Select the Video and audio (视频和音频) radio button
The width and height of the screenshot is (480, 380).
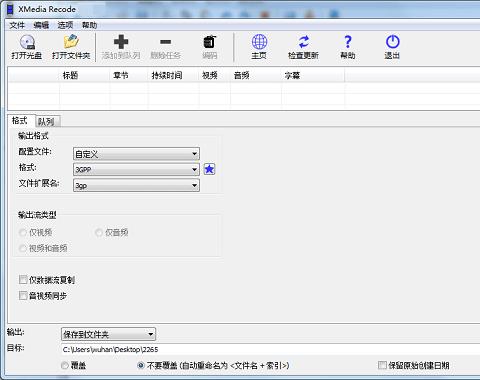tap(23, 248)
